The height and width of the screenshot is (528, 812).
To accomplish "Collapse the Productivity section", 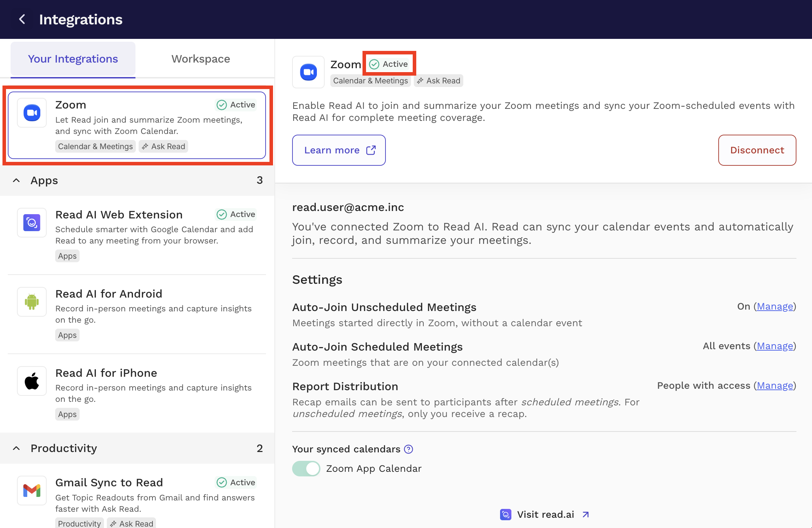I will [16, 448].
